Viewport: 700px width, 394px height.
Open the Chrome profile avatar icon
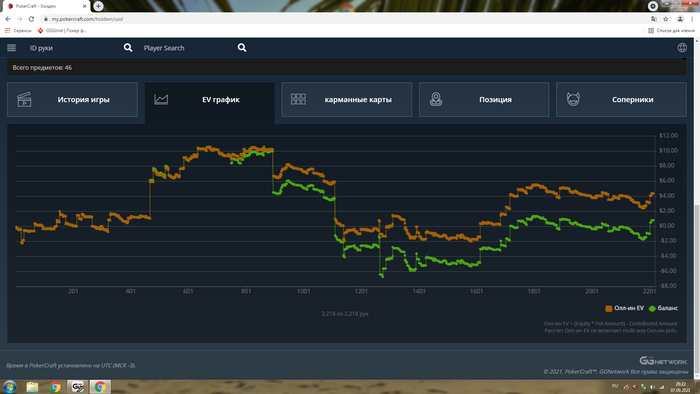tap(680, 19)
